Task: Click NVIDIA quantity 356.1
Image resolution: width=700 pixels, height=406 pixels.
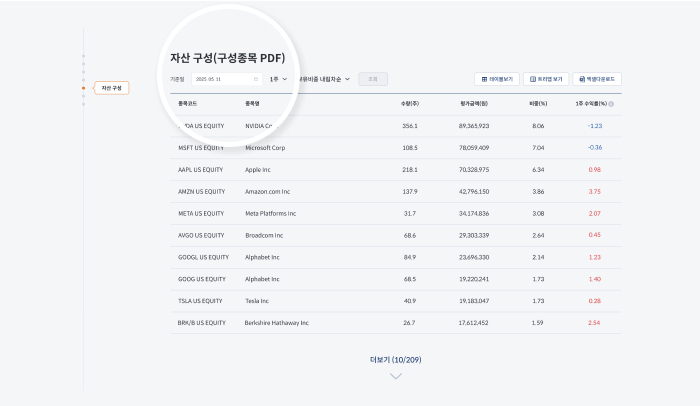Action: coord(410,126)
